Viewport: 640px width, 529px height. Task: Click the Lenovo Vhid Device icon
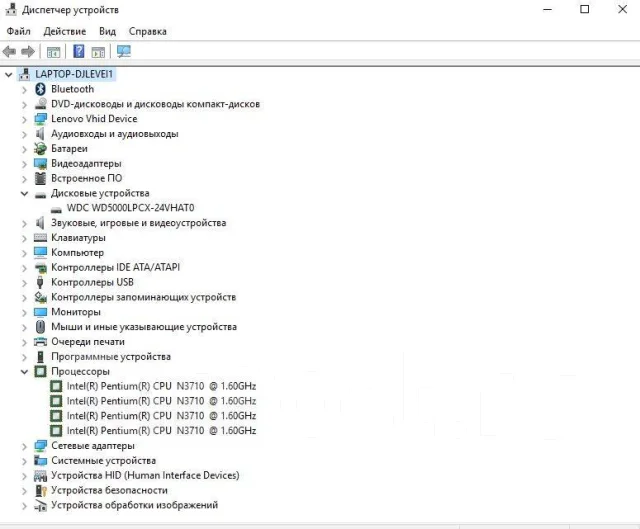click(40, 119)
